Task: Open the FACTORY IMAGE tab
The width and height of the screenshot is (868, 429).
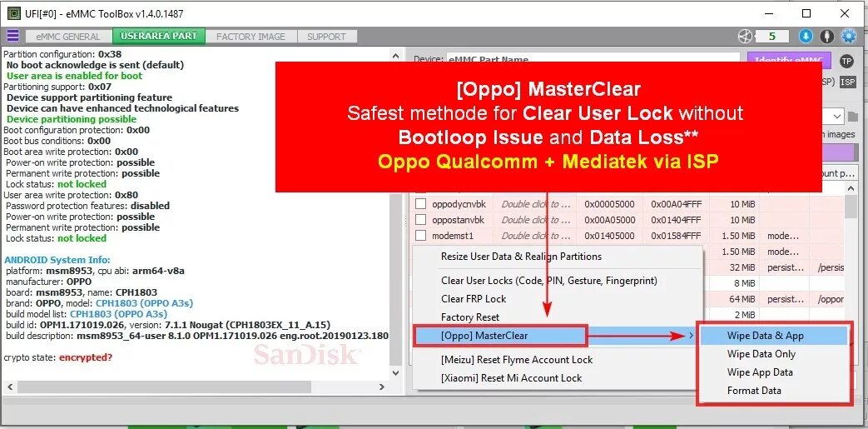Action: pyautogui.click(x=250, y=37)
